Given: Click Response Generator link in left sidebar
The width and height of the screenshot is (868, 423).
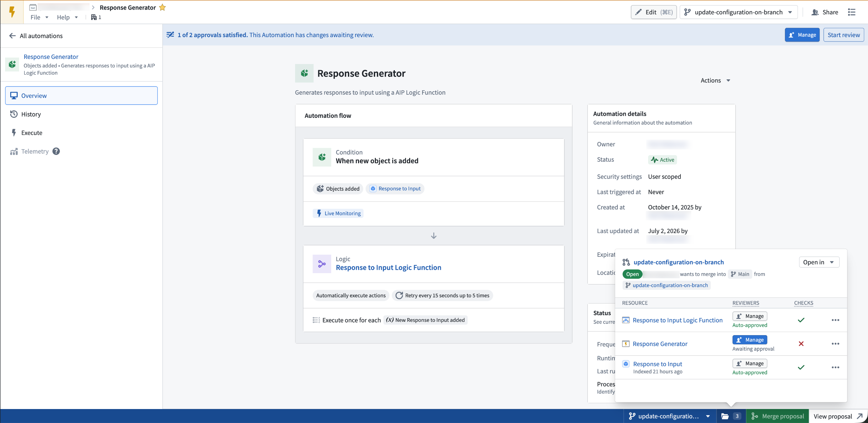Looking at the screenshot, I should (x=51, y=57).
